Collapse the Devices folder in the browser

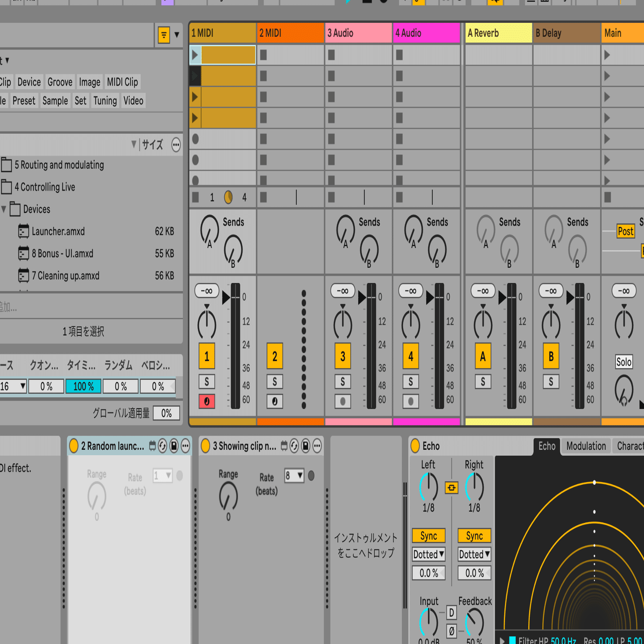tap(4, 209)
